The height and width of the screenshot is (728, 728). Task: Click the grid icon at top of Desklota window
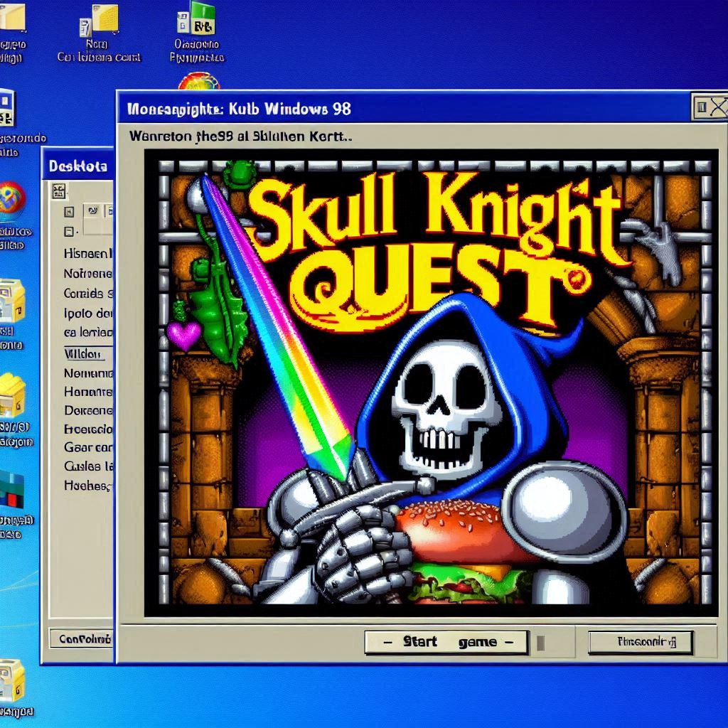[x=59, y=191]
